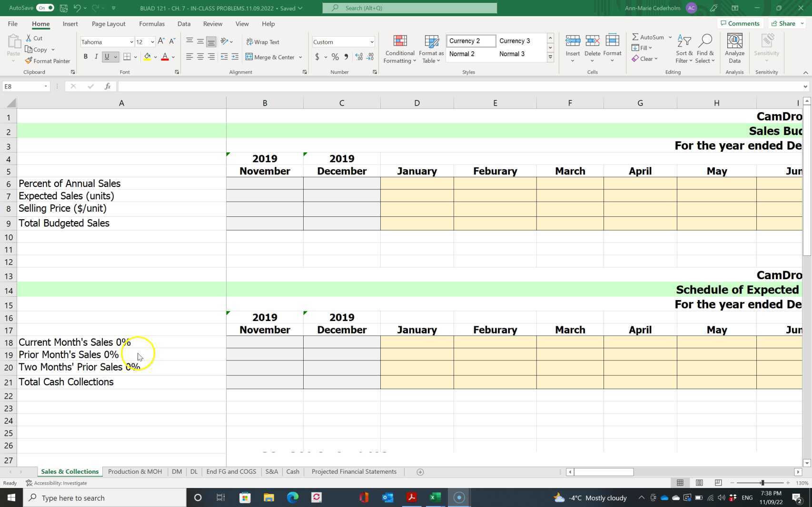Toggle italic formatting

click(96, 57)
